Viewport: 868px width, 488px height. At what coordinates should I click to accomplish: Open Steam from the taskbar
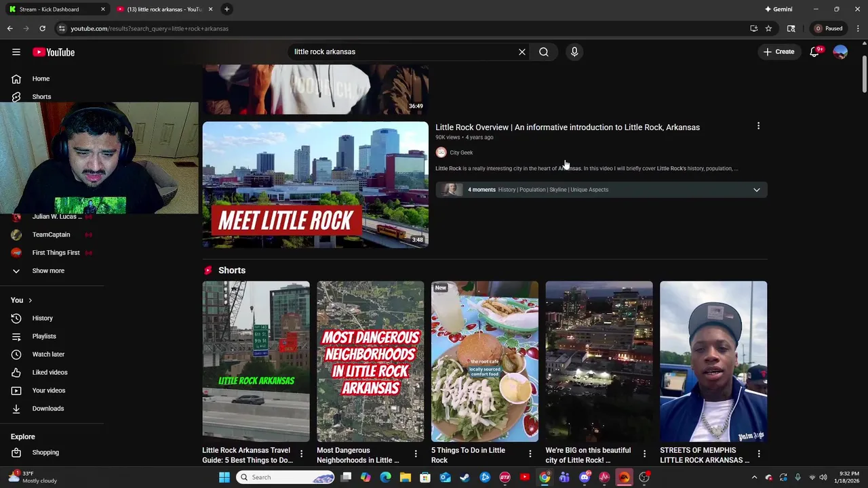(x=465, y=477)
